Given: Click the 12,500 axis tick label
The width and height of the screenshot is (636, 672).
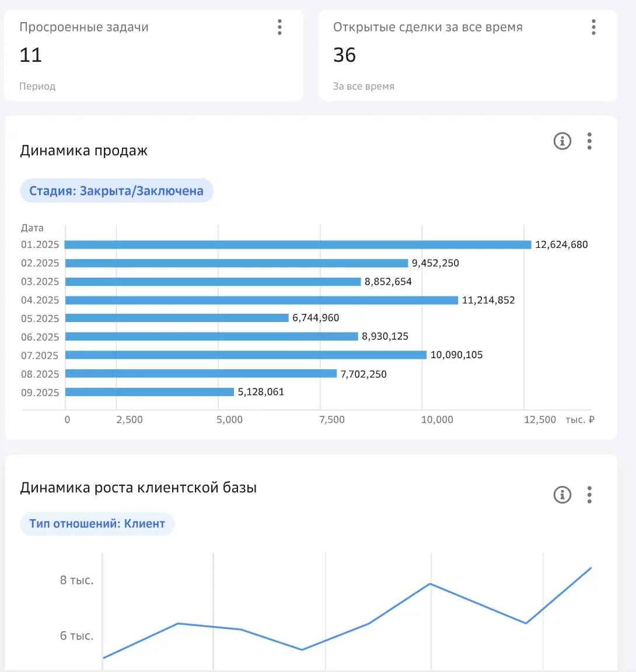Looking at the screenshot, I should point(540,419).
